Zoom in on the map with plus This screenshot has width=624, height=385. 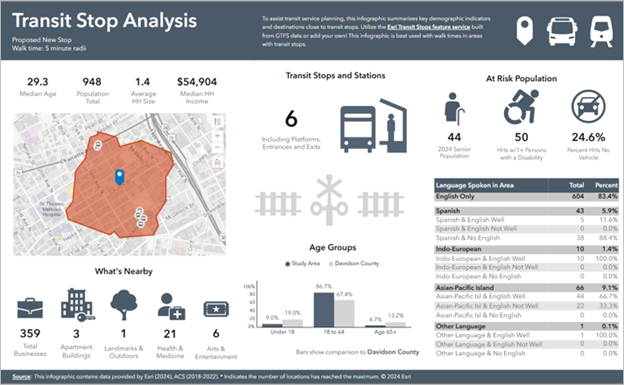(217, 136)
